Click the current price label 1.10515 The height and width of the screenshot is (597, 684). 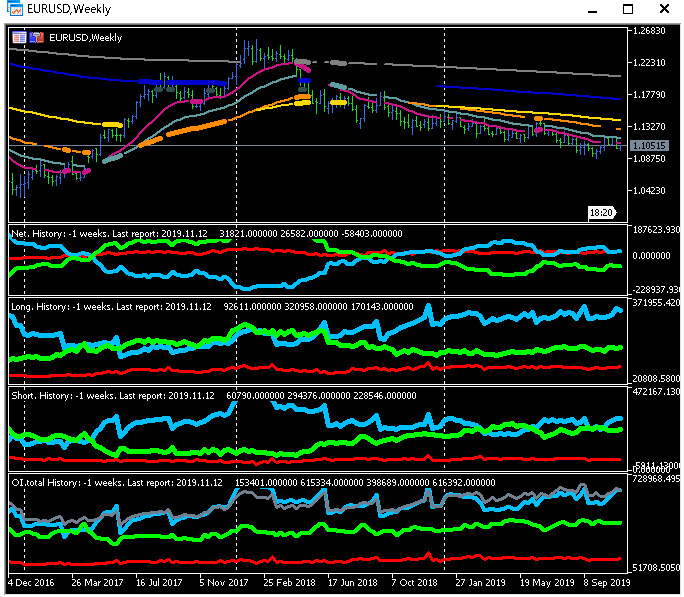click(x=650, y=146)
